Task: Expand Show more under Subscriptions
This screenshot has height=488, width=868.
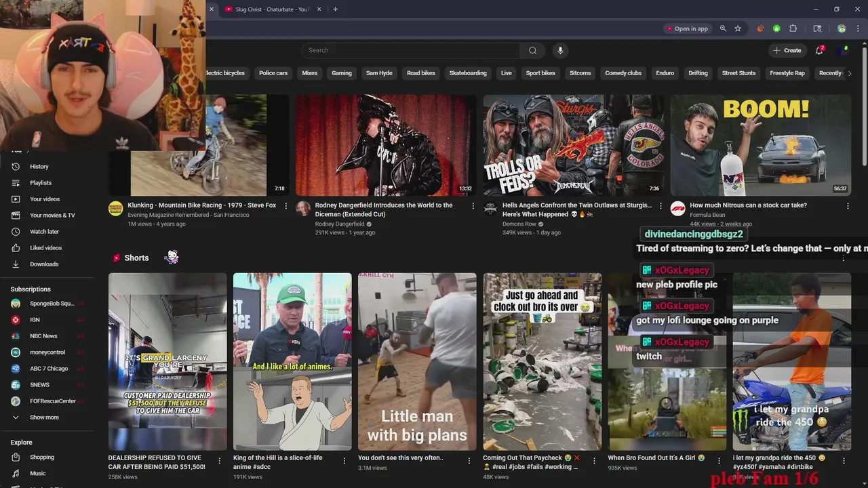Action: coord(44,417)
